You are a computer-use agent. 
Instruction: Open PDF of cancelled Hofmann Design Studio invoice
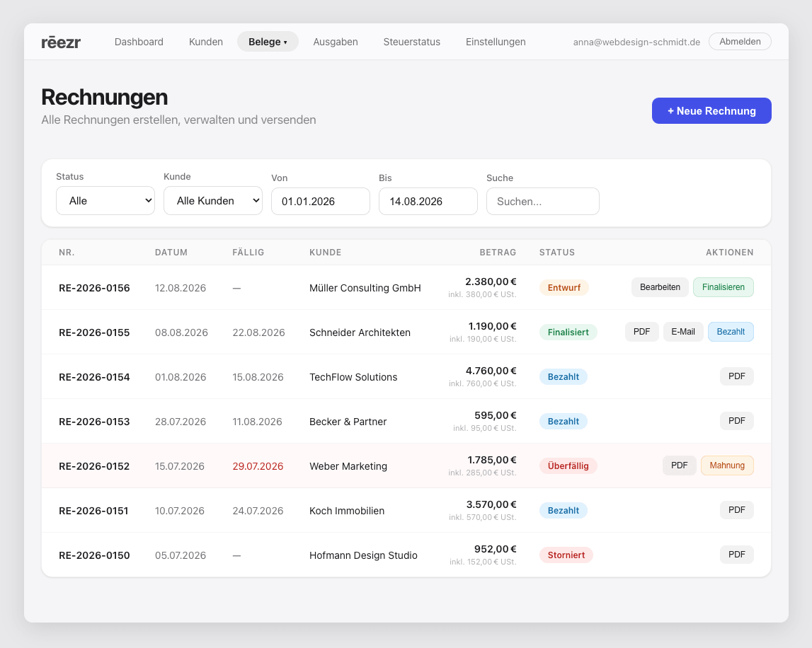coord(736,555)
